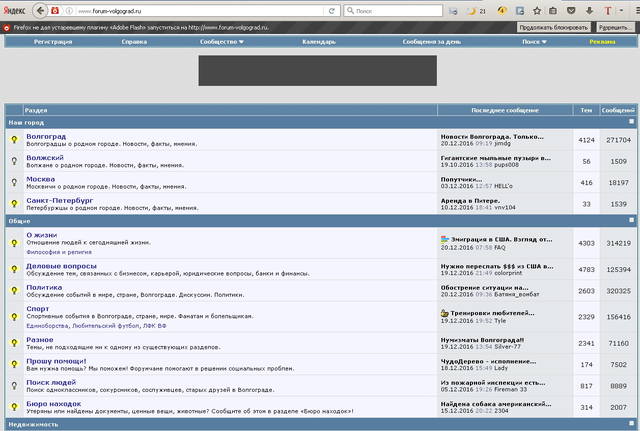Viewport: 640px width, 431px height.
Task: Save the page to Pocket icon
Action: (571, 11)
